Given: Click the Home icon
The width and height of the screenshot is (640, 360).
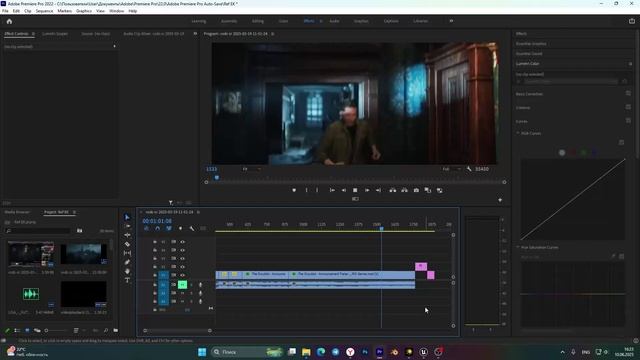Looking at the screenshot, I should (x=9, y=21).
